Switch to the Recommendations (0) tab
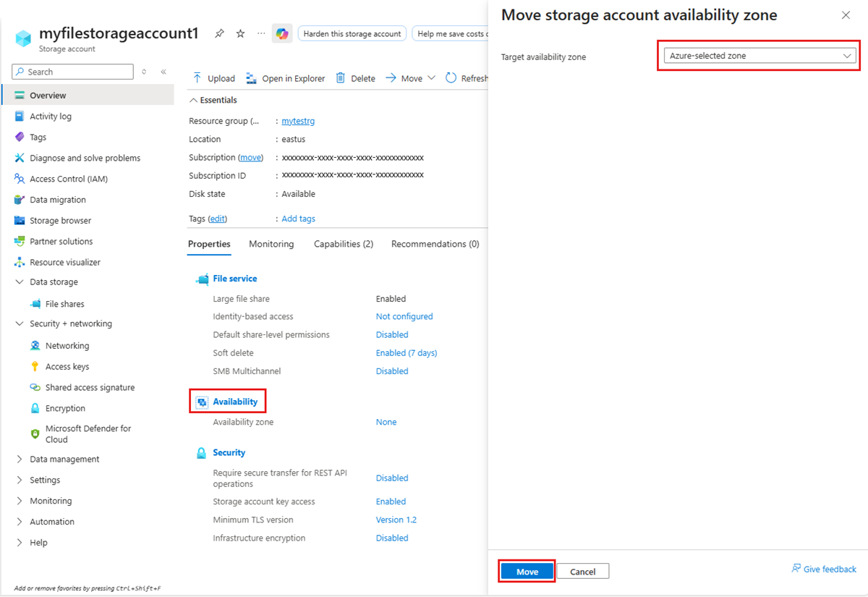Screen dimensions: 868x597 pos(435,244)
